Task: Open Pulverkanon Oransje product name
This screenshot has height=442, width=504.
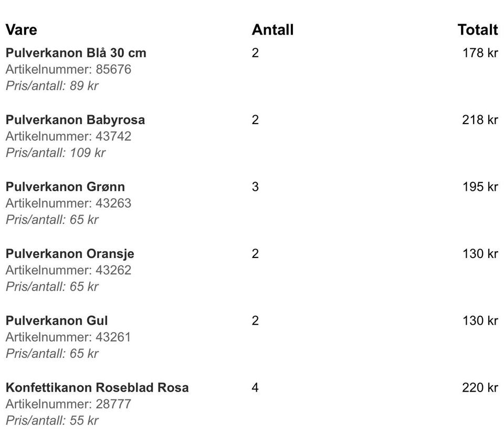Action: tap(70, 254)
